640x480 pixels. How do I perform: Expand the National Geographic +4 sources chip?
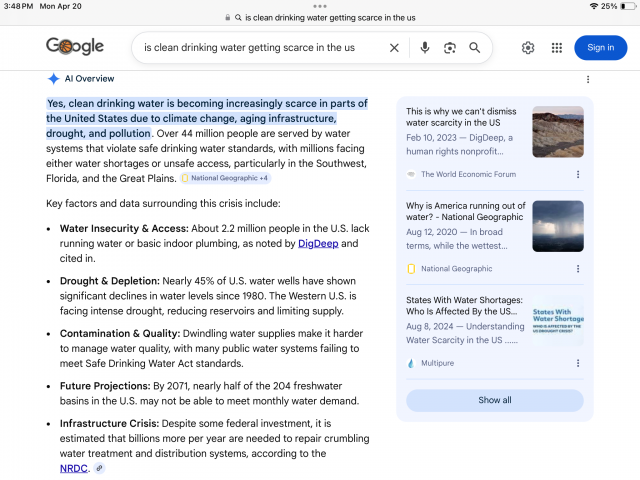tap(225, 178)
